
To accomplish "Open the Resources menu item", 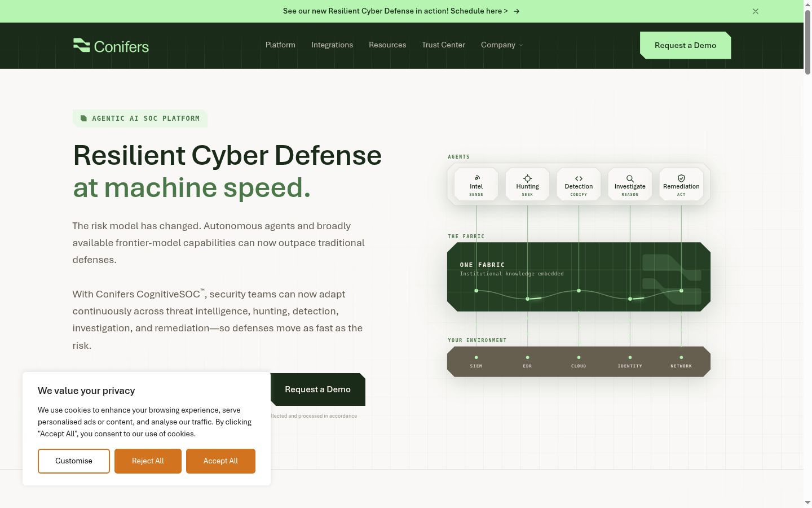I will (x=387, y=45).
